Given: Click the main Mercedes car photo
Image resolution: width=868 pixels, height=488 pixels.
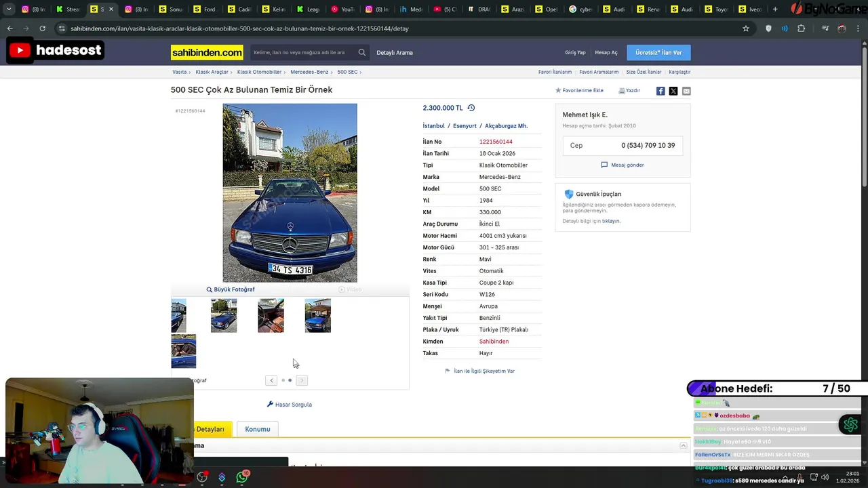Looking at the screenshot, I should point(290,192).
